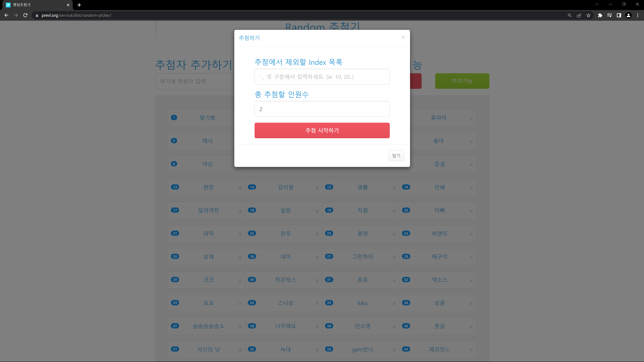This screenshot has height=362, width=644.
Task: Remove entry 이뻐 with its X
Action: (x=471, y=211)
